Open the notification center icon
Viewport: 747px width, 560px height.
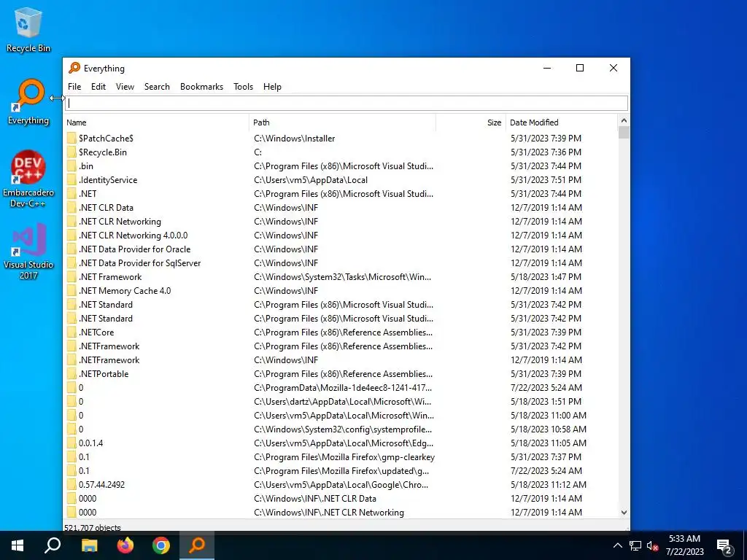click(x=724, y=546)
